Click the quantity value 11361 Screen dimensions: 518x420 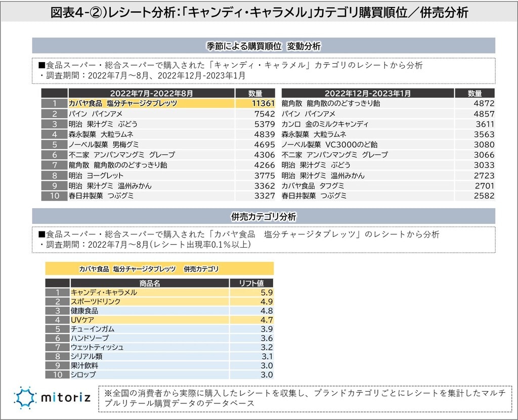tap(263, 103)
